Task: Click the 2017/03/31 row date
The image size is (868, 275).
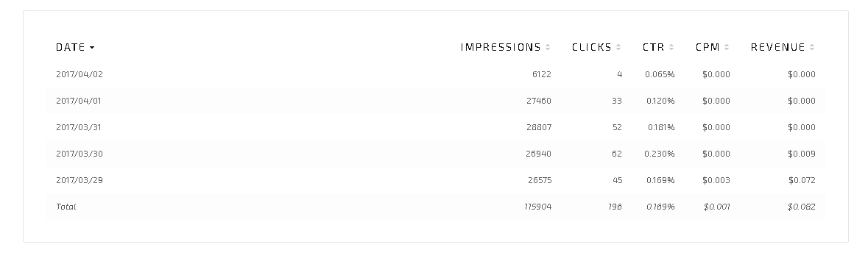Action: (79, 127)
